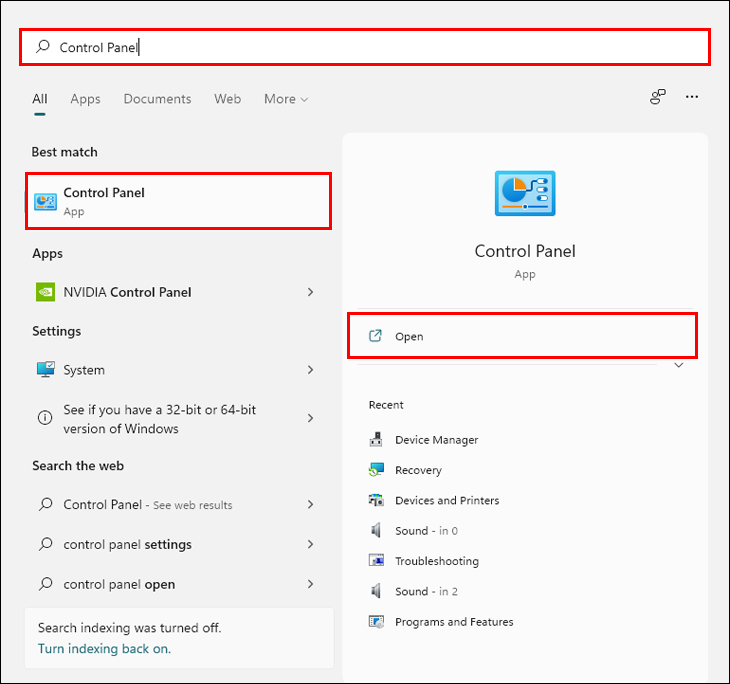730x684 pixels.
Task: Click the search feedback/account icon
Action: pos(657,97)
